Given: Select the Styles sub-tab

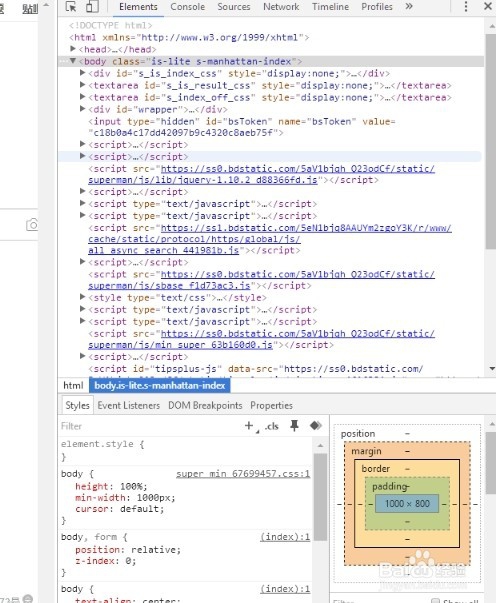Looking at the screenshot, I should click(77, 405).
